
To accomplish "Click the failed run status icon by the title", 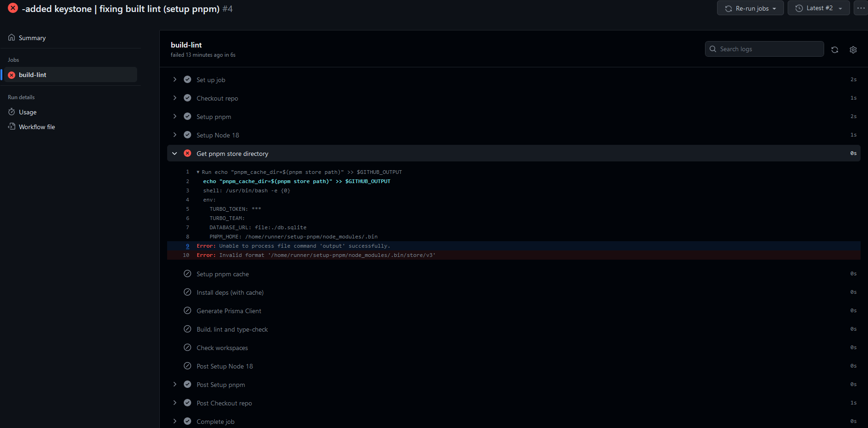I will [13, 8].
